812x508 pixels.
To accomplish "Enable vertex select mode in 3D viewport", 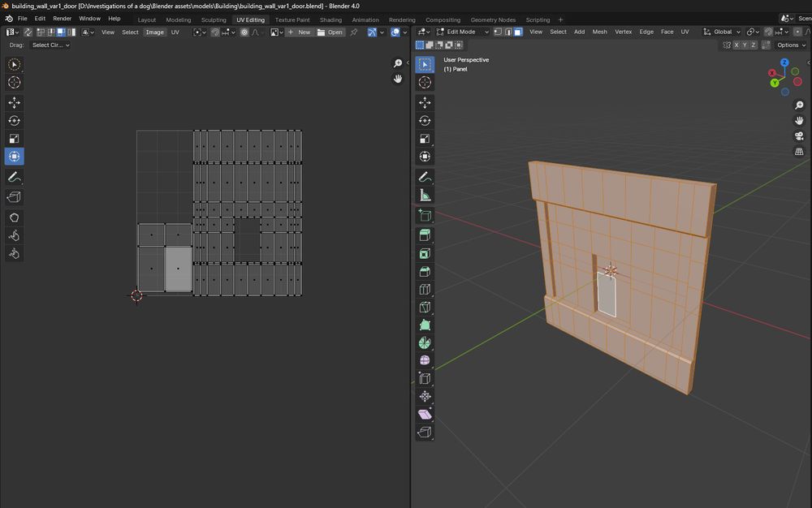I will coord(498,32).
